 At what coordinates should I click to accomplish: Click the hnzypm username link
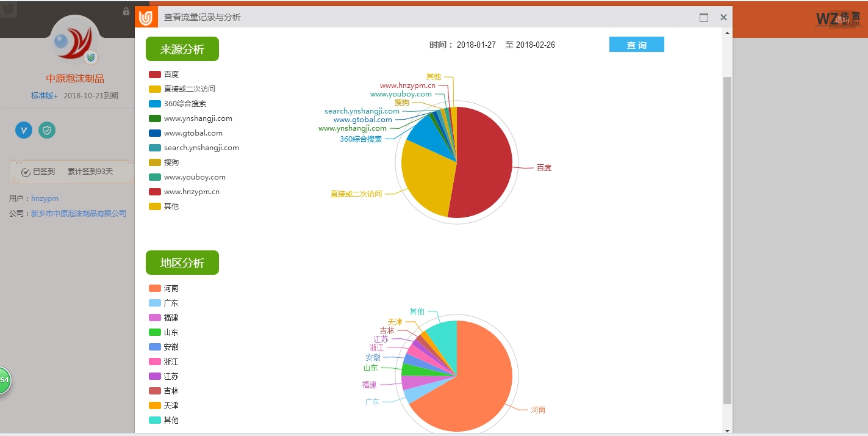point(45,198)
